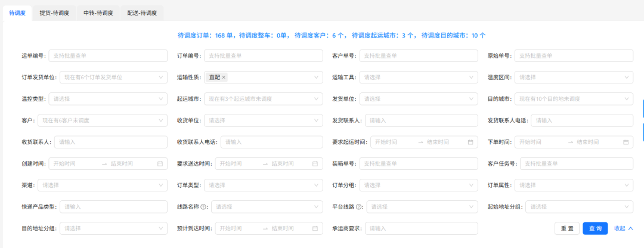Click the 查询 button

point(595,229)
